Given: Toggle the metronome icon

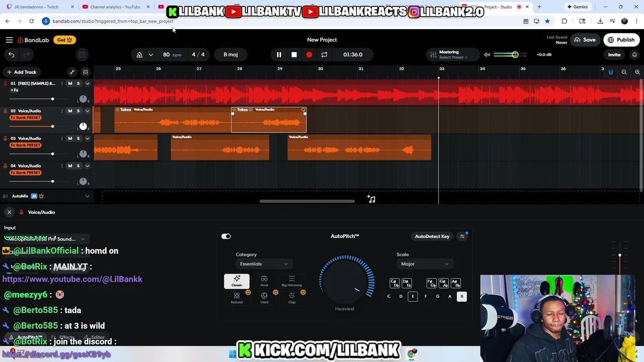Looking at the screenshot, I should click(x=139, y=54).
